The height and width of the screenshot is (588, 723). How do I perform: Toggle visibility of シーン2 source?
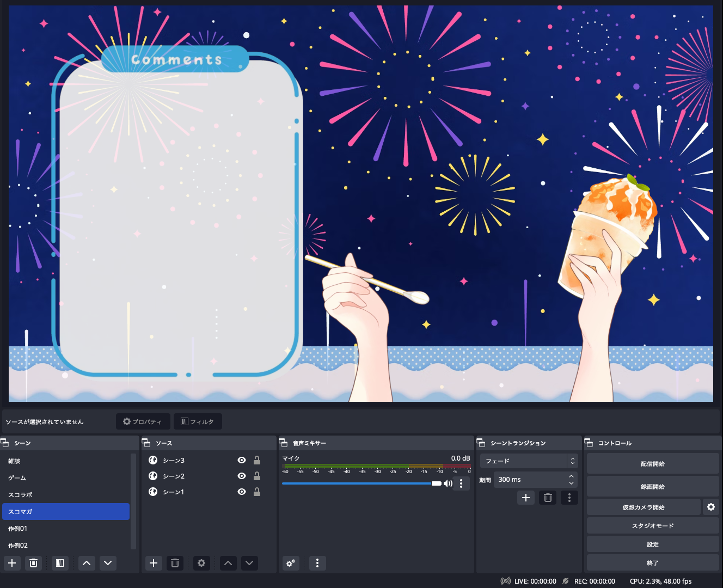pyautogui.click(x=242, y=476)
